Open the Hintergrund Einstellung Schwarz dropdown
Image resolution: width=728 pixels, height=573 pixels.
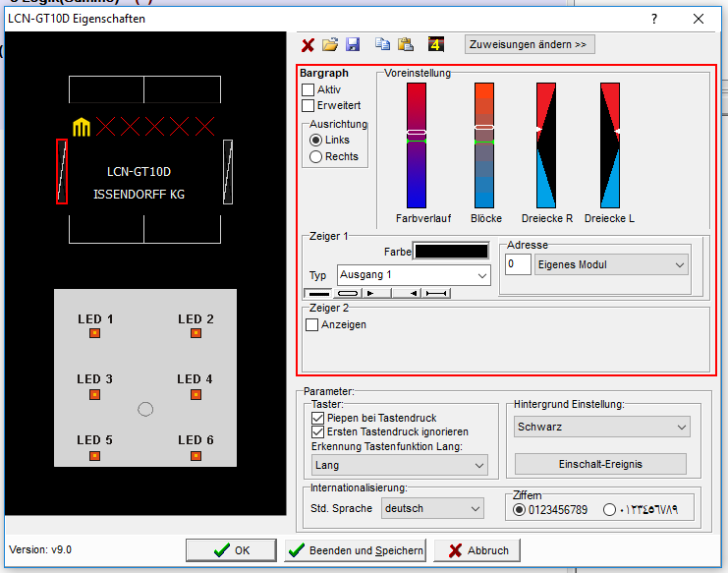point(601,427)
